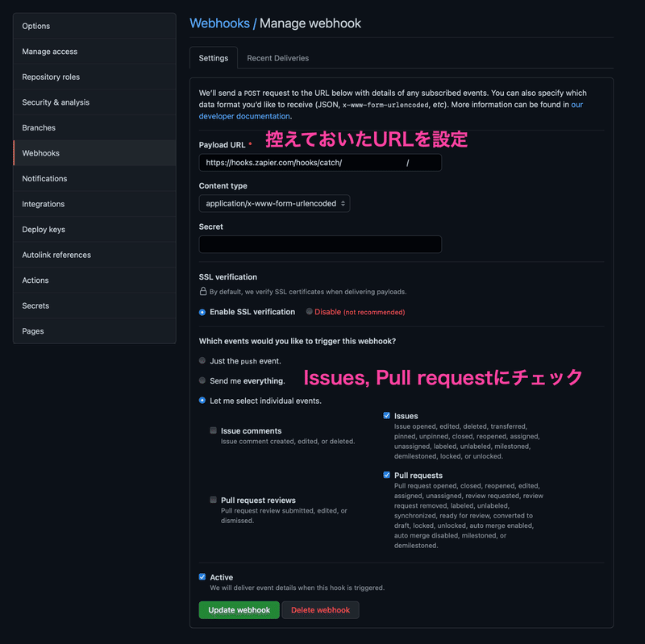Image resolution: width=645 pixels, height=644 pixels.
Task: Open the Content type dropdown
Action: [x=274, y=204]
